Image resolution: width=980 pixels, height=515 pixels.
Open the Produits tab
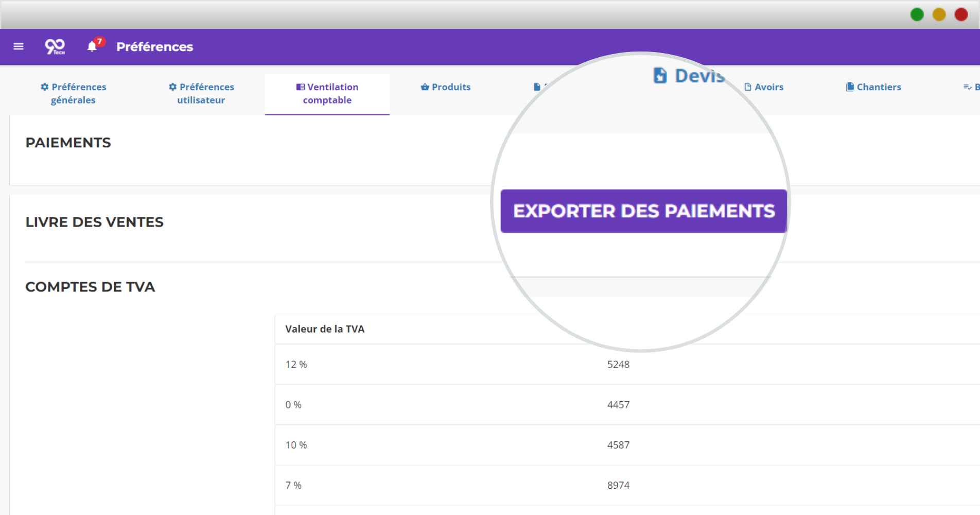pyautogui.click(x=446, y=87)
